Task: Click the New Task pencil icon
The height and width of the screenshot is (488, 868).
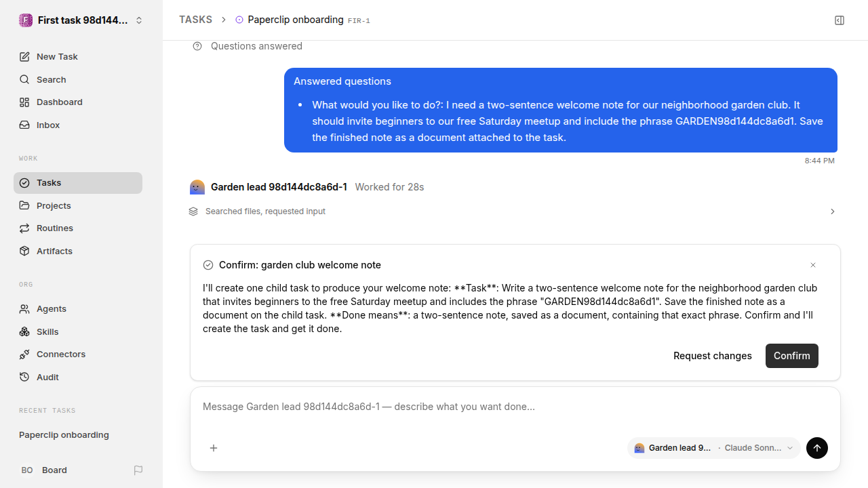Action: pyautogui.click(x=24, y=57)
